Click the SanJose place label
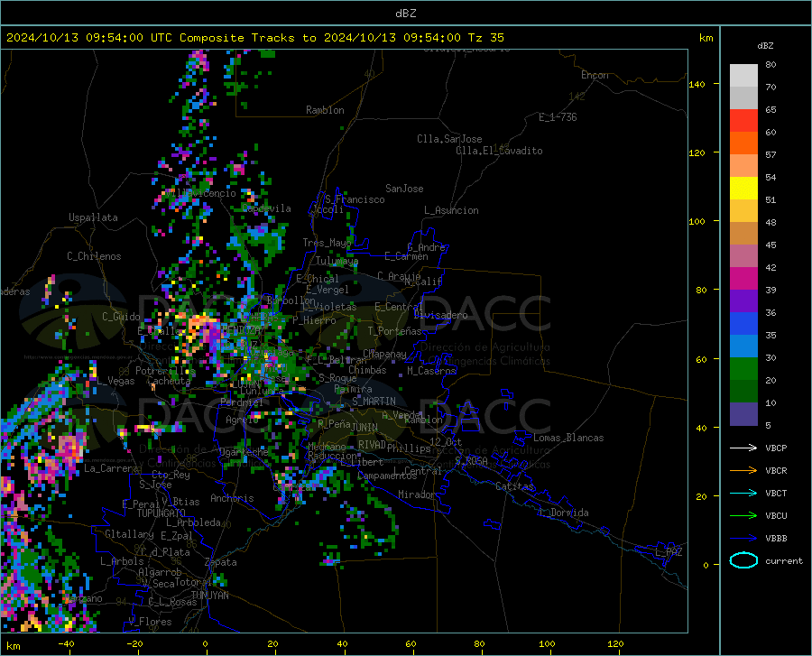The width and height of the screenshot is (812, 656). click(404, 189)
